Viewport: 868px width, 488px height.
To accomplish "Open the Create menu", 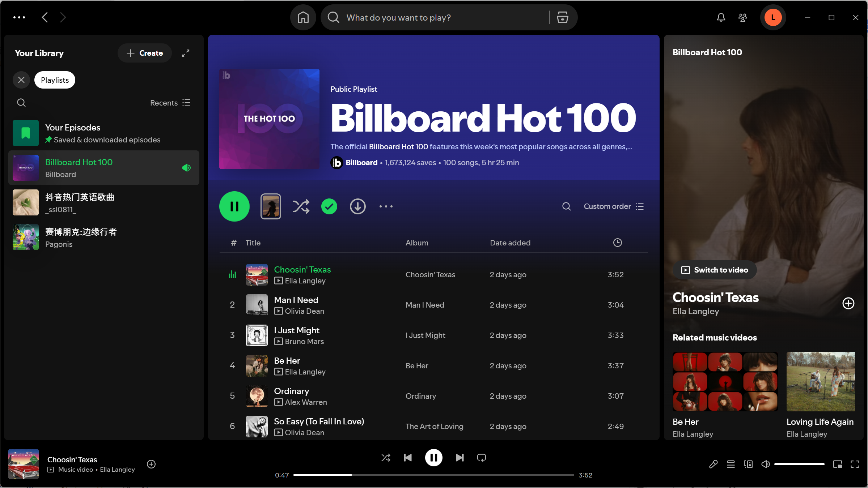I will pos(144,53).
